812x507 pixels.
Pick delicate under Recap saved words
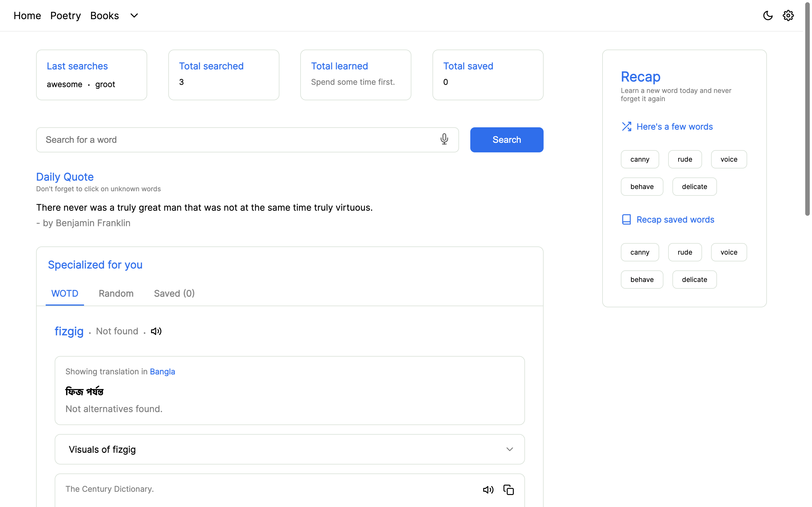tap(694, 279)
